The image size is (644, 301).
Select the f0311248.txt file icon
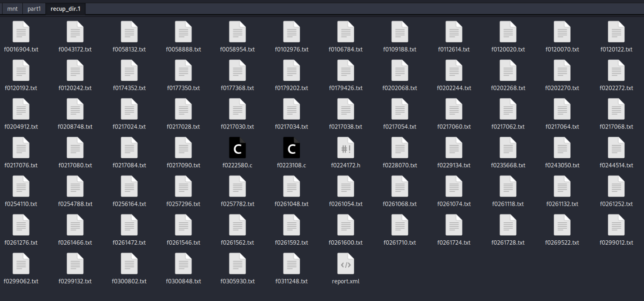click(x=291, y=264)
